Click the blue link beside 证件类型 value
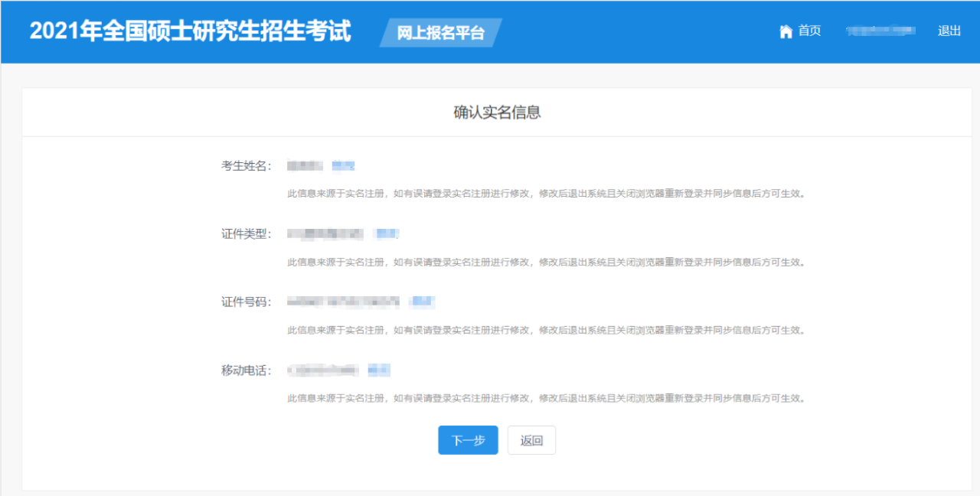Viewport: 980px width, 496px height. [x=387, y=234]
